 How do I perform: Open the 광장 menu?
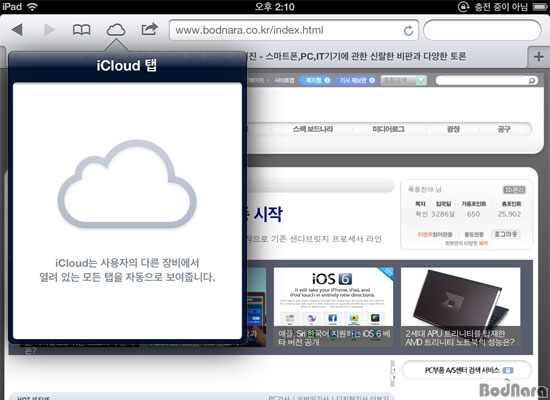tap(453, 129)
